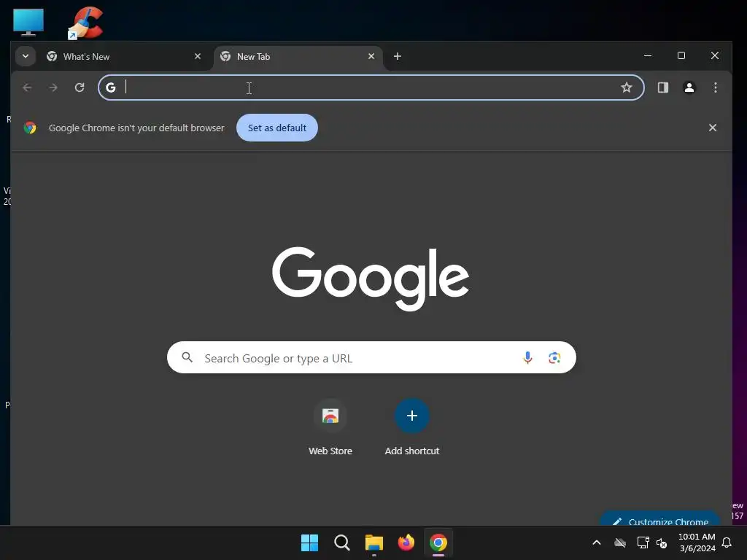Click the Add shortcut plus button

tap(412, 416)
